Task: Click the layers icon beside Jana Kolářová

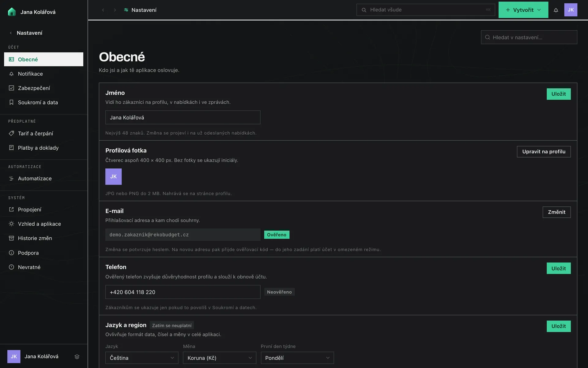Action: coord(77,356)
